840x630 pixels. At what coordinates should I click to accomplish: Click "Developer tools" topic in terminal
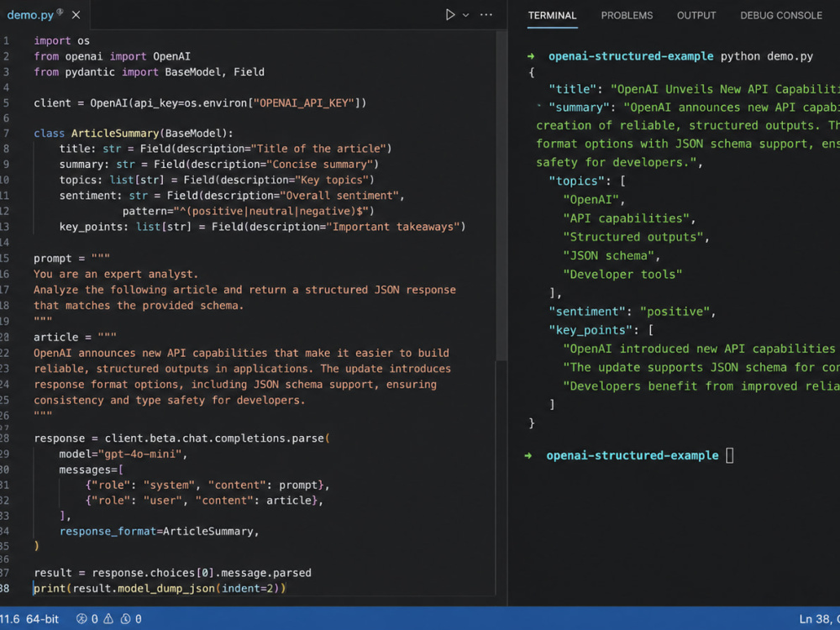click(x=622, y=275)
